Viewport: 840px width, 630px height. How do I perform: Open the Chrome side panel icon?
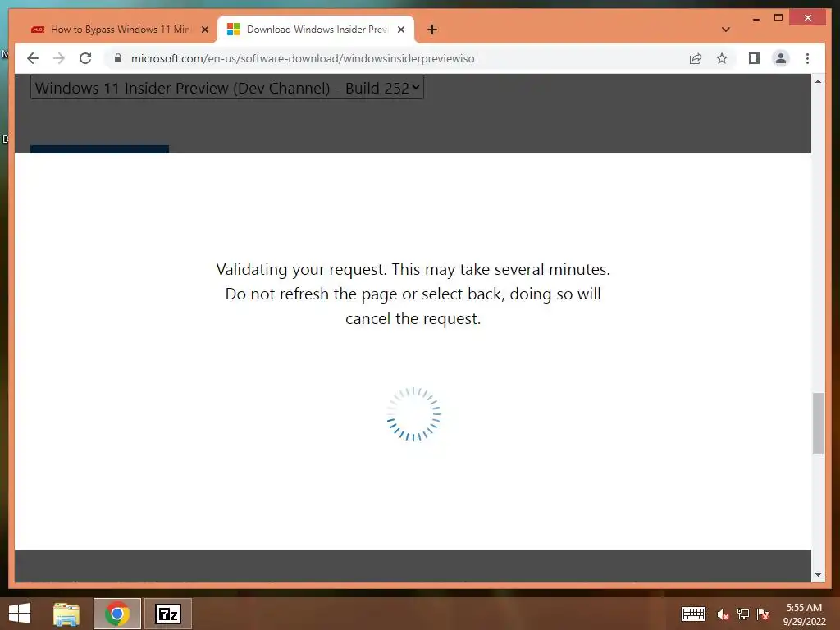(x=755, y=58)
